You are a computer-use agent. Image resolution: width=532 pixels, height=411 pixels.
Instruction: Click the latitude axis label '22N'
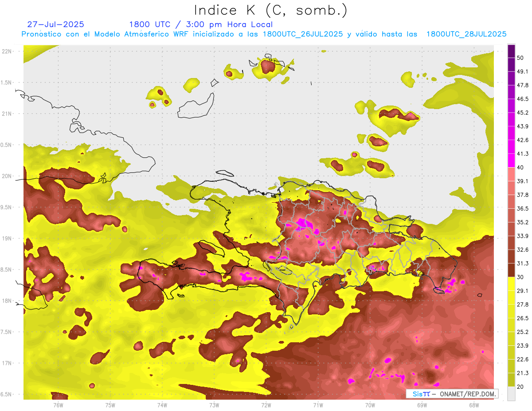pos(8,51)
